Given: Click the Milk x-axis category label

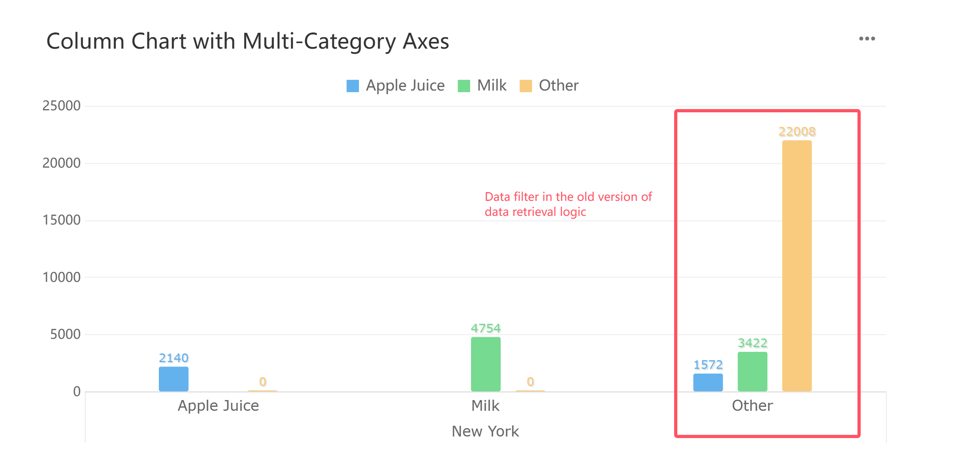Looking at the screenshot, I should click(x=486, y=406).
